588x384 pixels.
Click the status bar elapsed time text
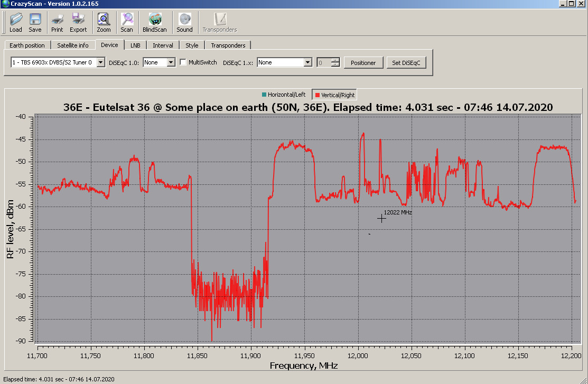59,379
